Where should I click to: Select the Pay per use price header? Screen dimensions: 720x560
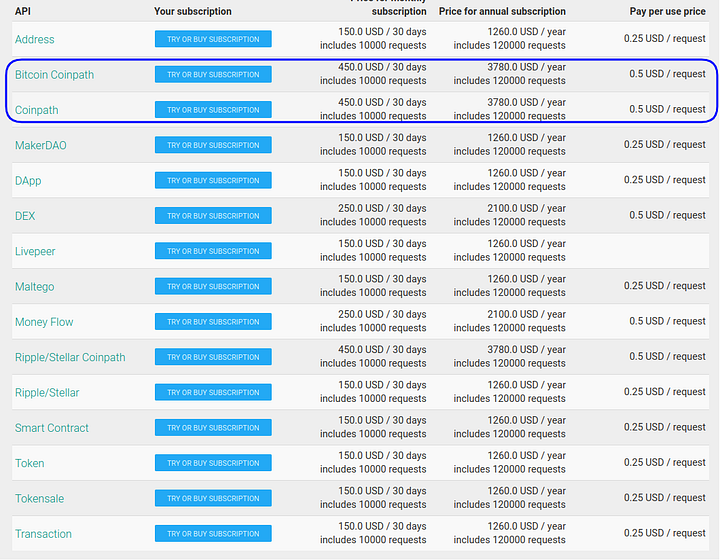(x=668, y=11)
